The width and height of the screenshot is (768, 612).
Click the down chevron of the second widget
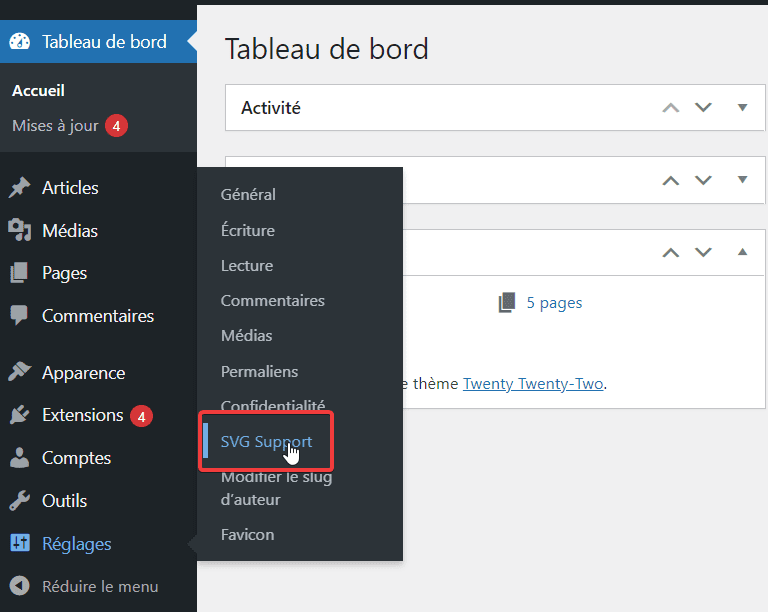click(703, 180)
